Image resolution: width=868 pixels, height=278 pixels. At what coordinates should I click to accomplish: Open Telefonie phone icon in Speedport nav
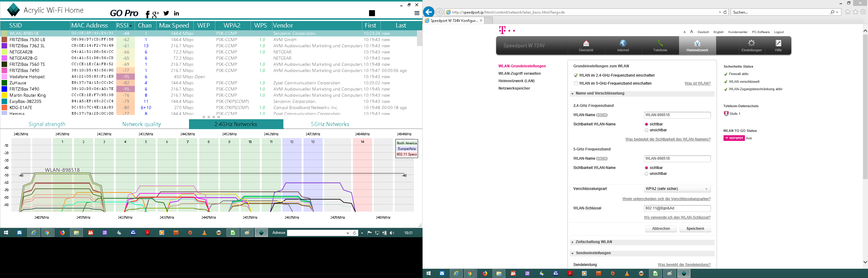pyautogui.click(x=660, y=43)
